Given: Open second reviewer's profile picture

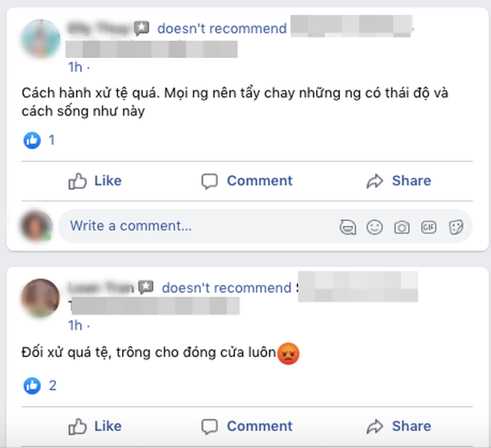Looking at the screenshot, I should pyautogui.click(x=40, y=298).
